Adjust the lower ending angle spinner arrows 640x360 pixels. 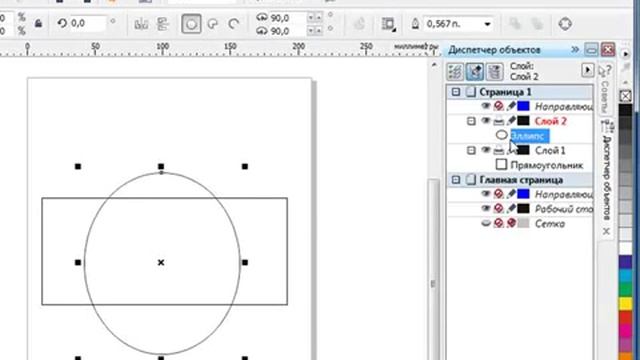click(315, 31)
